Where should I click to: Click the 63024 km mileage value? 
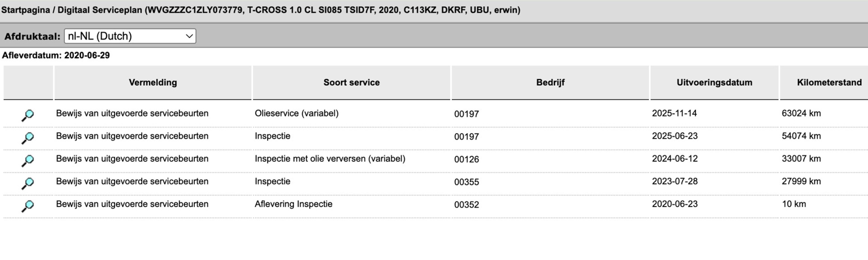click(801, 113)
